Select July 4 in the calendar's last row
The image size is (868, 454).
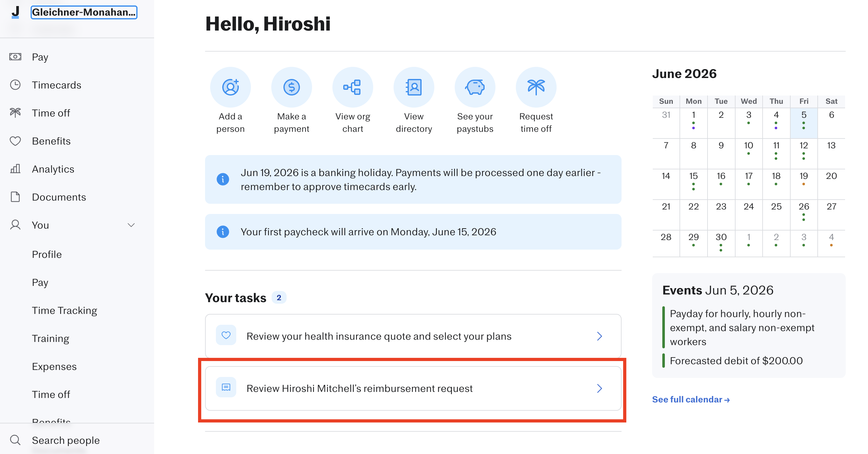pos(831,244)
